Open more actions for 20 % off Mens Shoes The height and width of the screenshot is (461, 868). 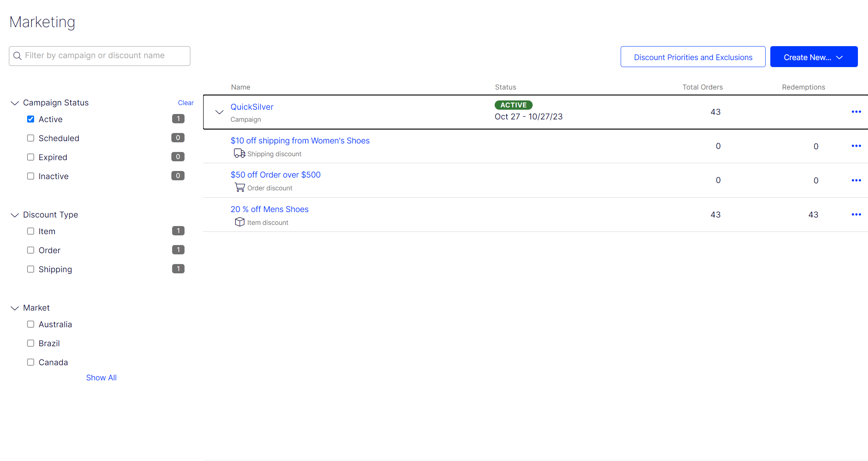pos(856,214)
